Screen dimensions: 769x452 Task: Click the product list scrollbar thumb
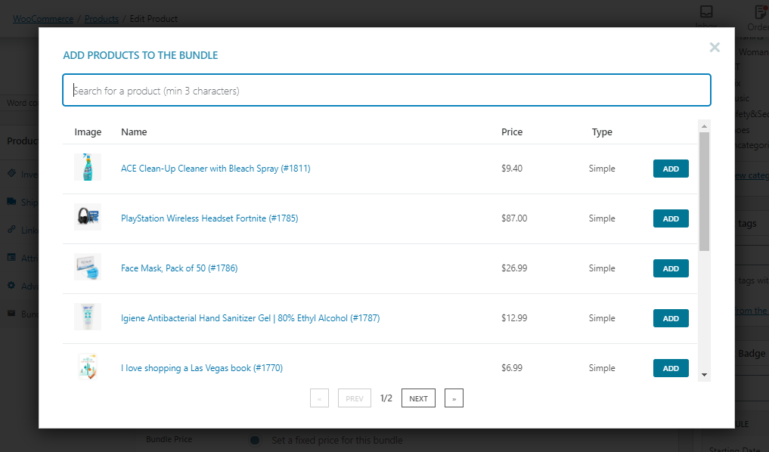(x=704, y=191)
